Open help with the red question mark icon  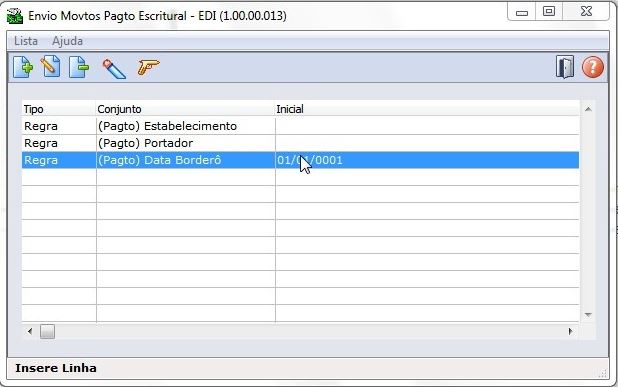[x=593, y=67]
